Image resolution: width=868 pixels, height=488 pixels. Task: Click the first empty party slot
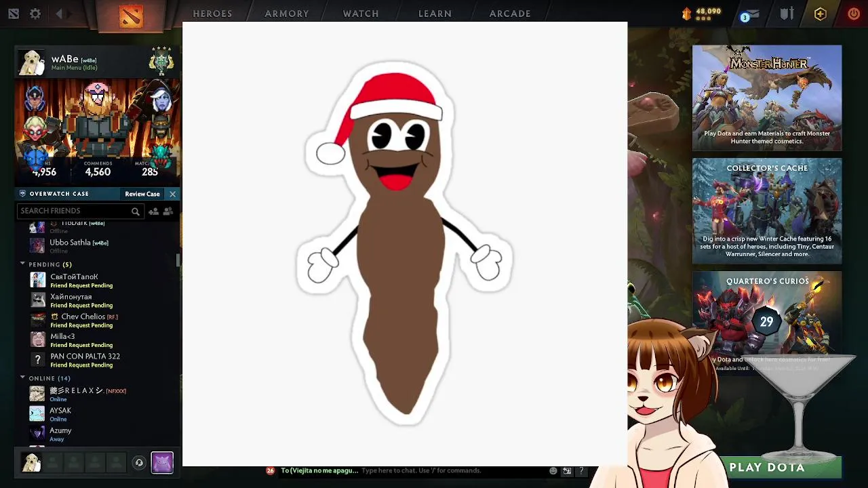point(53,462)
